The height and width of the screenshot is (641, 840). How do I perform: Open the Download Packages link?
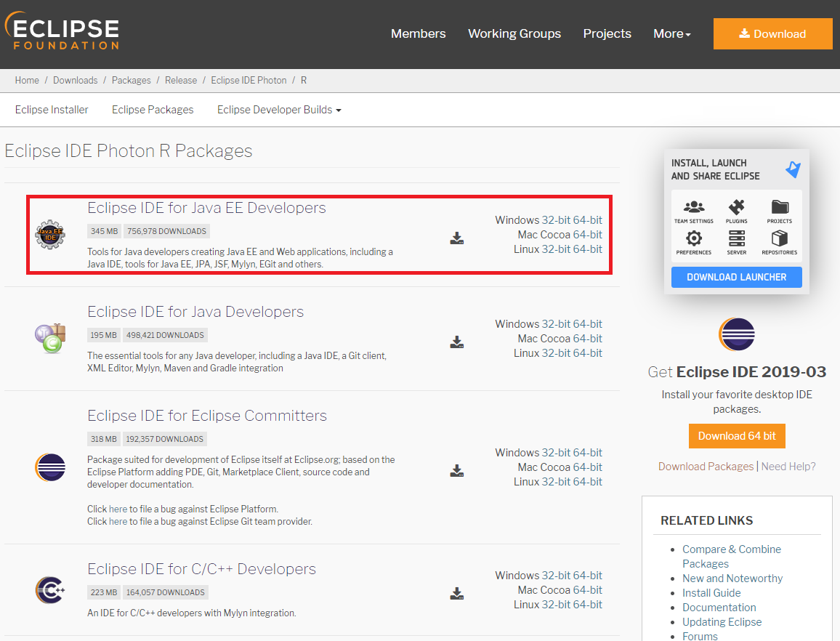click(706, 467)
